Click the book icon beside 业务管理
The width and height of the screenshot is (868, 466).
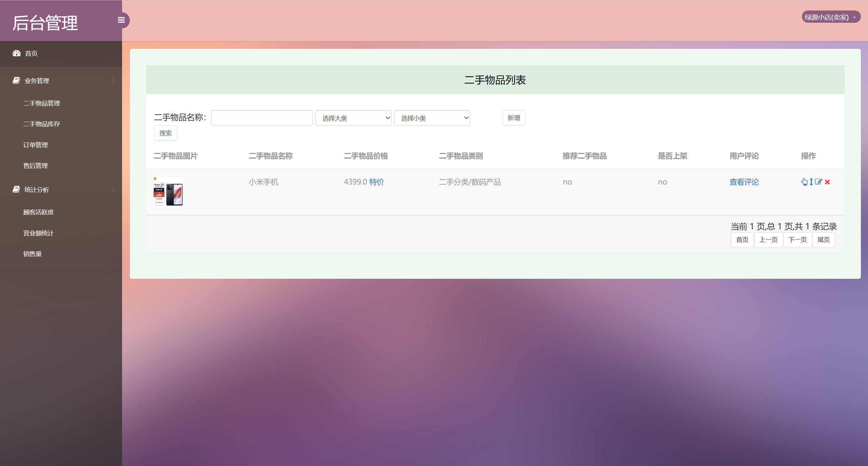click(16, 80)
